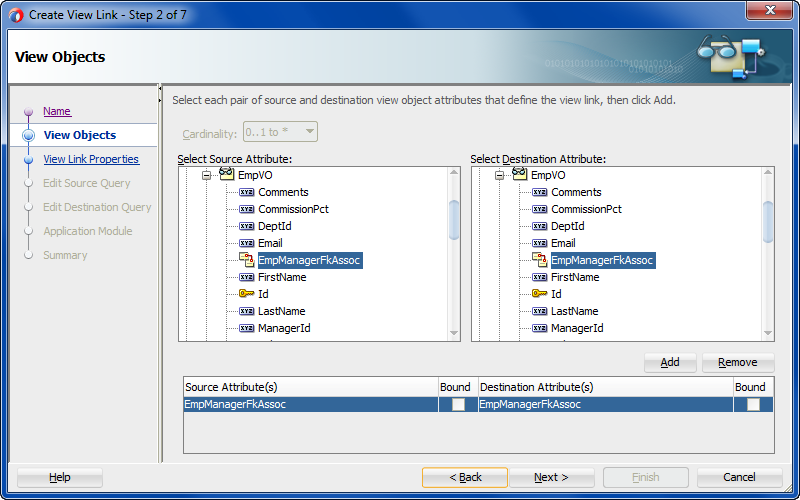
Task: Select the View Objects wizard step
Action: [80, 135]
